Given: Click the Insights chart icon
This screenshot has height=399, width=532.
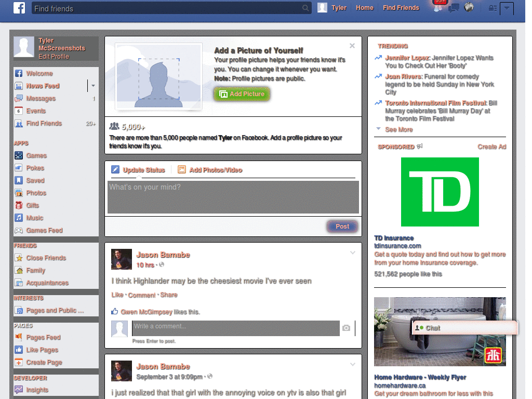Looking at the screenshot, I should click(19, 390).
